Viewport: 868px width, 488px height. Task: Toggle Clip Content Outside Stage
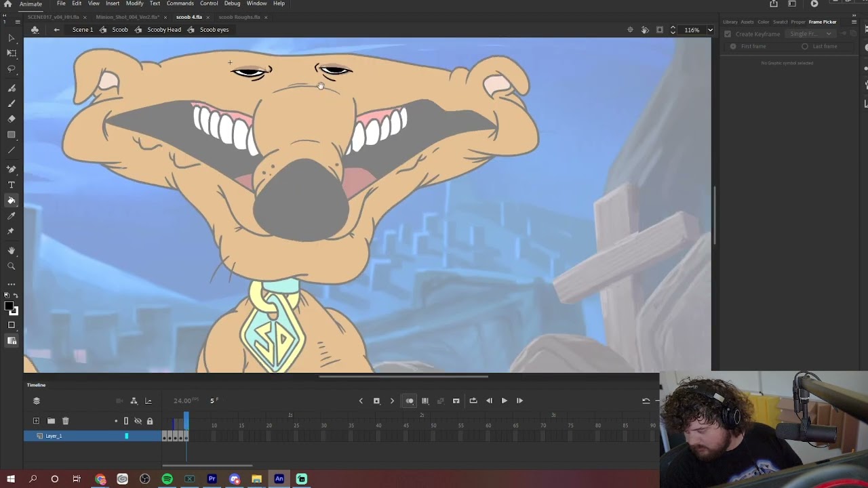point(660,30)
